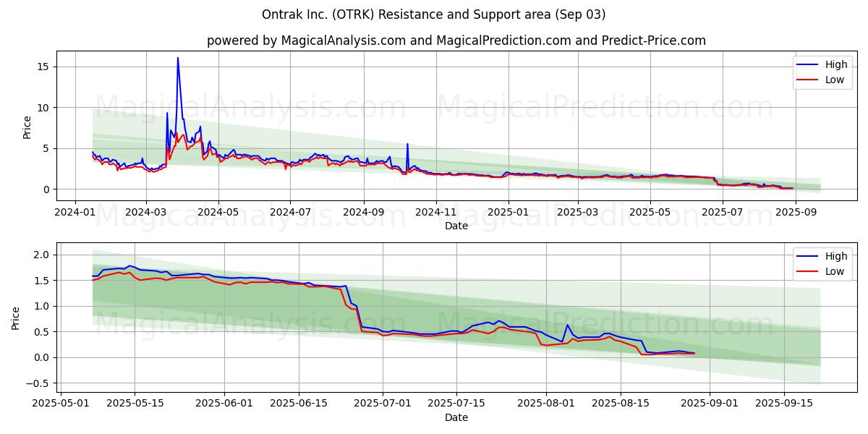
Task: Click the highest blue price spike near 2024-04
Action: coord(178,59)
